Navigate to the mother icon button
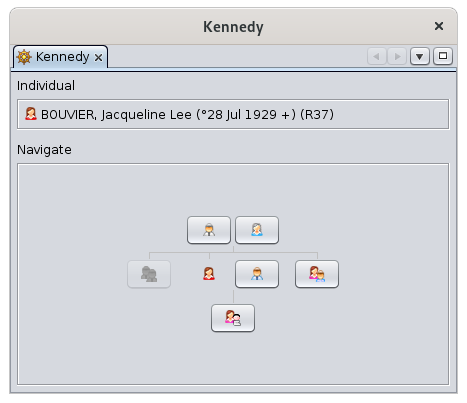This screenshot has width=467, height=403. 257,230
